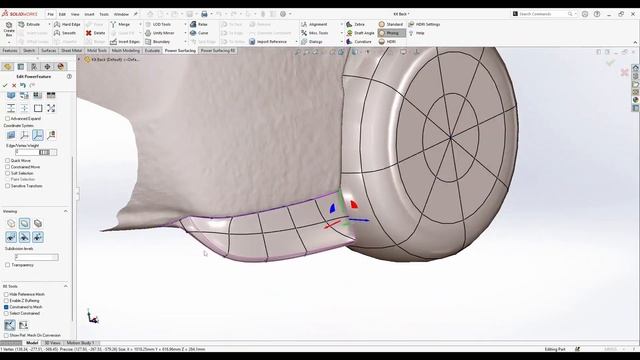Click Import Reference
Screen dimensions: 640x360
coord(268,42)
